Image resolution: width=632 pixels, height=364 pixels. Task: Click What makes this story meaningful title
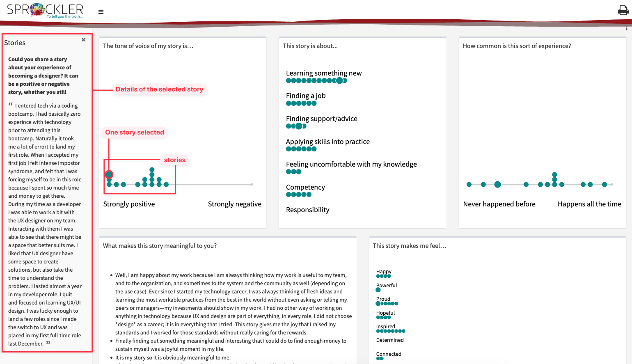tap(160, 246)
